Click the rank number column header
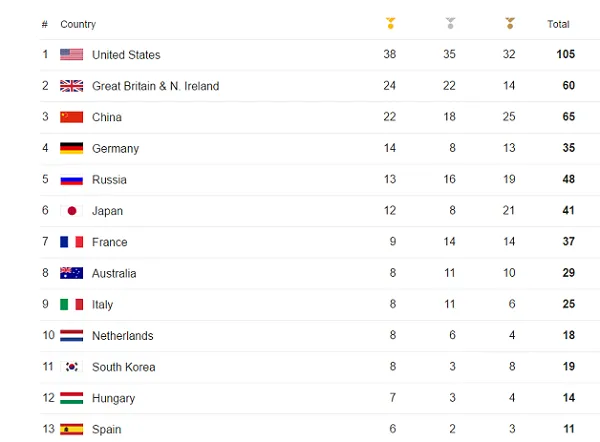Viewport: 600px width, 442px height. pos(45,24)
